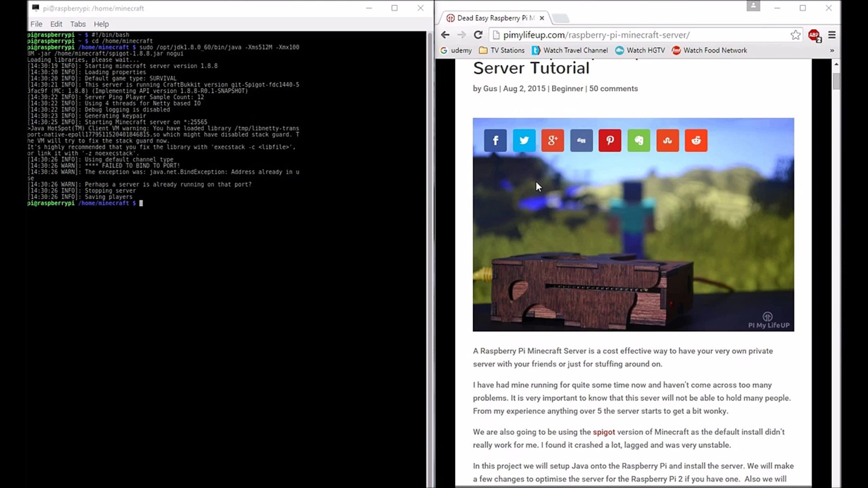The image size is (868, 488).
Task: Open the terminal Edit menu
Action: 56,24
